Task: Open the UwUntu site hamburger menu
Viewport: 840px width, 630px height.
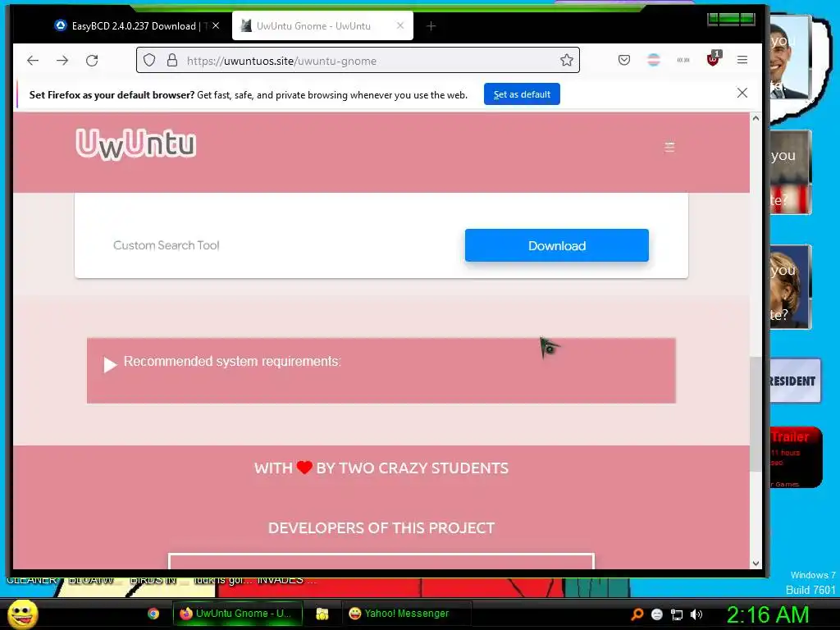Action: point(669,147)
